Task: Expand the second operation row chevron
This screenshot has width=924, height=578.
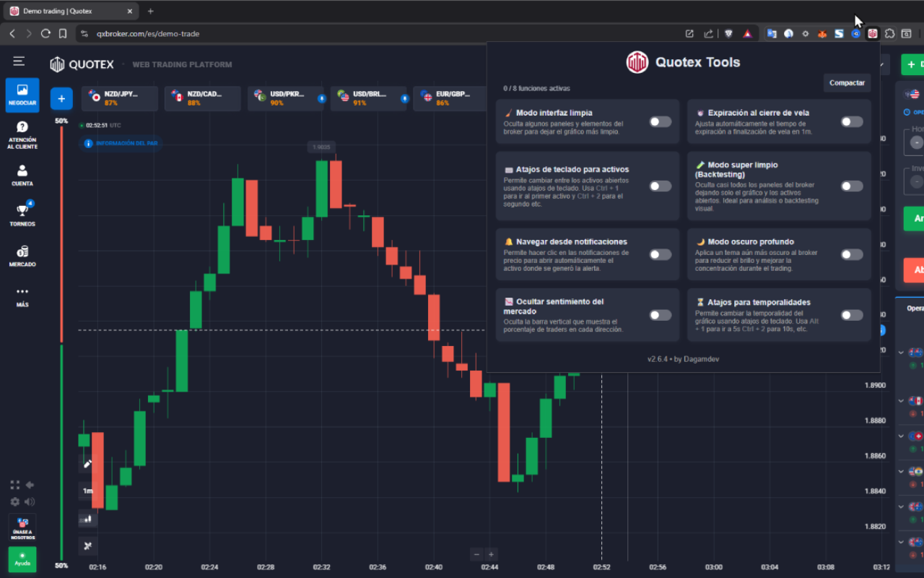Action: click(901, 400)
